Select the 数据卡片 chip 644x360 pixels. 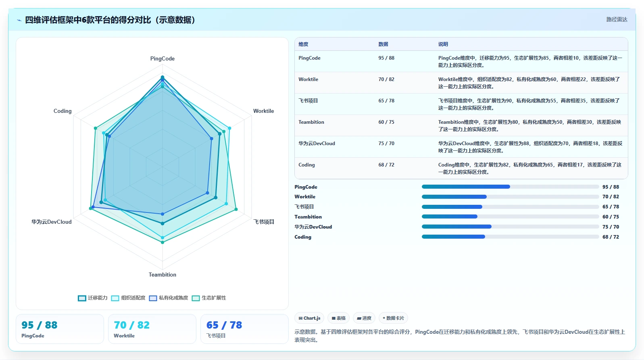pyautogui.click(x=393, y=318)
